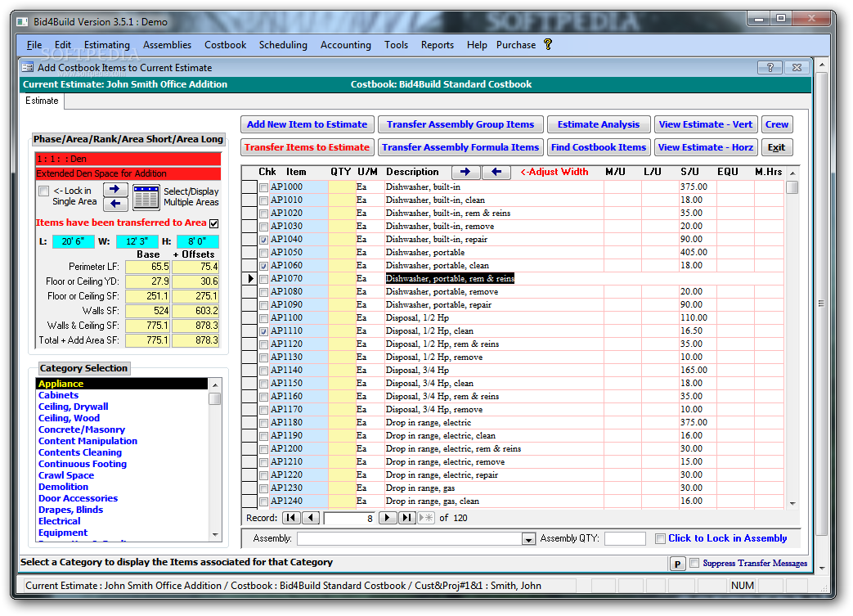
Task: Select Demolition category
Action: pos(63,487)
